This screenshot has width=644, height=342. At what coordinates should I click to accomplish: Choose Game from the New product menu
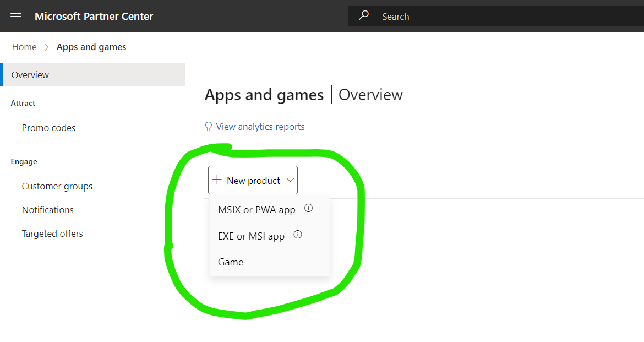click(231, 262)
